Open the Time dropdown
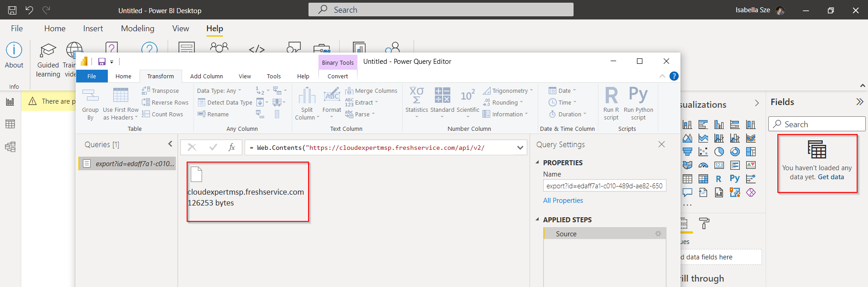This screenshot has height=287, width=868. point(563,102)
